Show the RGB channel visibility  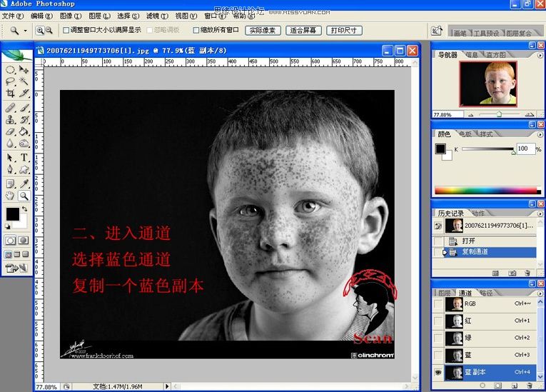point(438,304)
